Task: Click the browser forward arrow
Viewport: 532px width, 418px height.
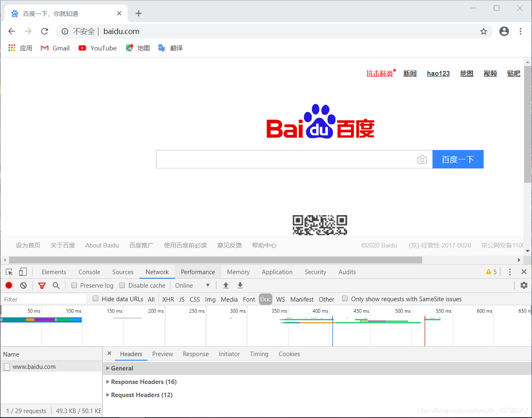Action: pyautogui.click(x=28, y=31)
